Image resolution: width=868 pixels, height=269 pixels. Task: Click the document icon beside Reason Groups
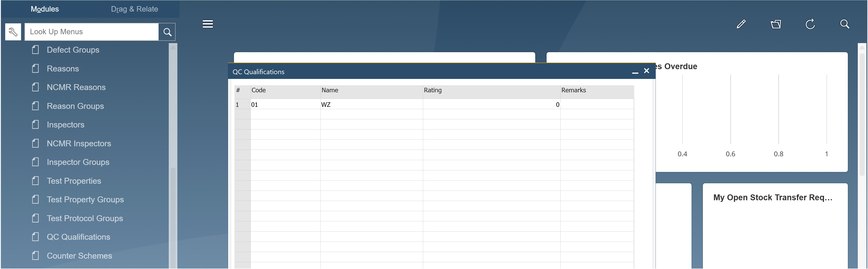click(x=35, y=106)
